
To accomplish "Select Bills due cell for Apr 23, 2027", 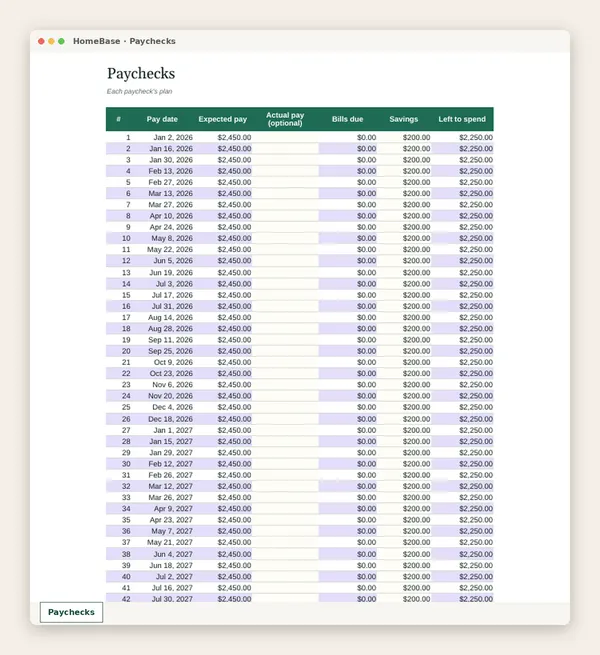I will click(x=348, y=520).
